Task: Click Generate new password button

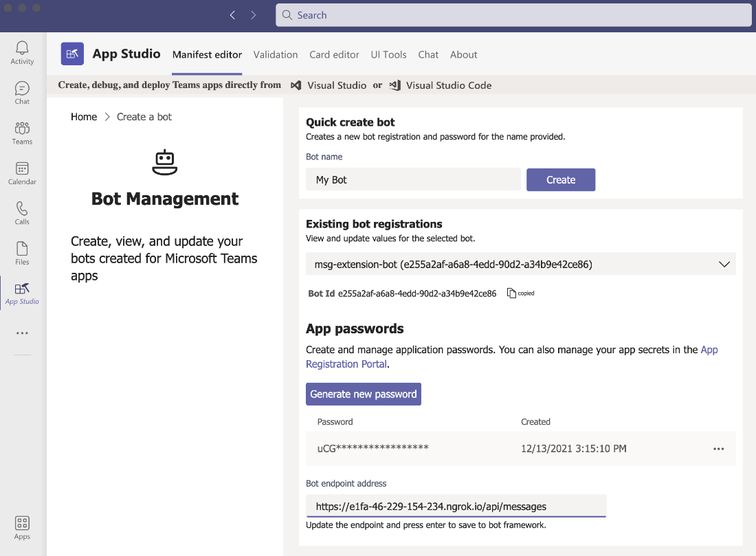Action: (x=364, y=394)
